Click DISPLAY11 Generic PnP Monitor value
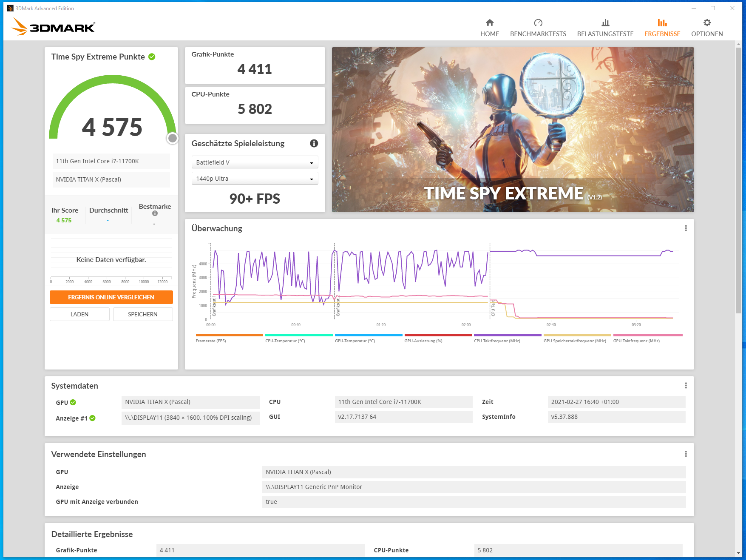Screen dimensions: 746x560 (x=474, y=487)
